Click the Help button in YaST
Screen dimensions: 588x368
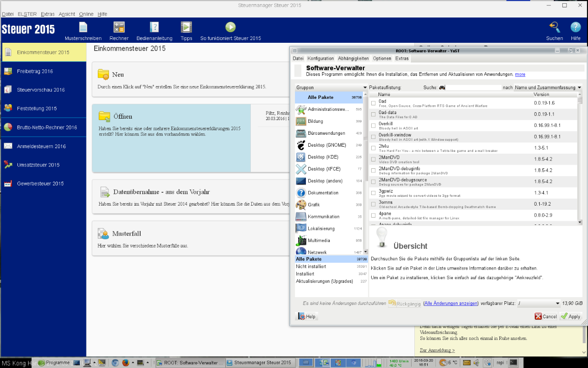pos(307,316)
